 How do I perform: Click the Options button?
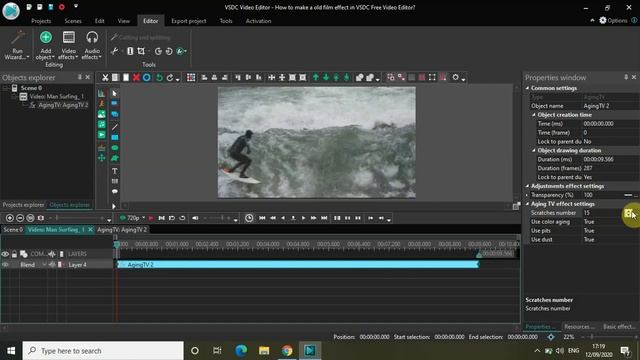(613, 20)
